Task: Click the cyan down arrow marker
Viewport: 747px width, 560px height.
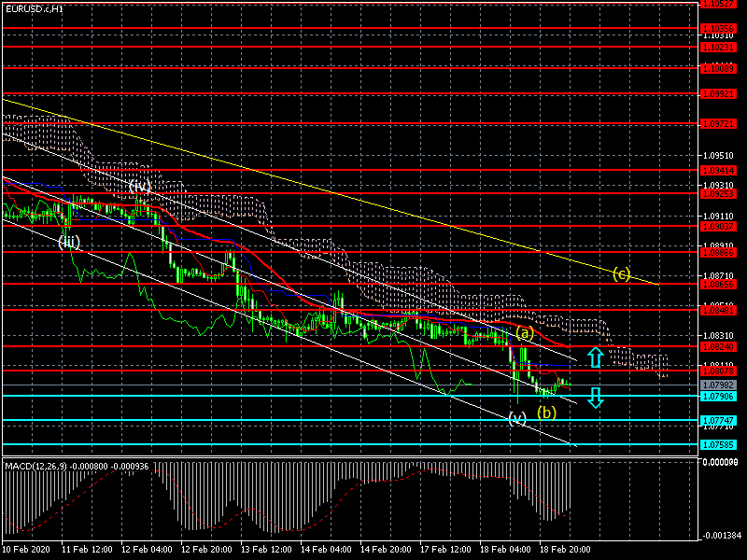Action: pyautogui.click(x=595, y=398)
